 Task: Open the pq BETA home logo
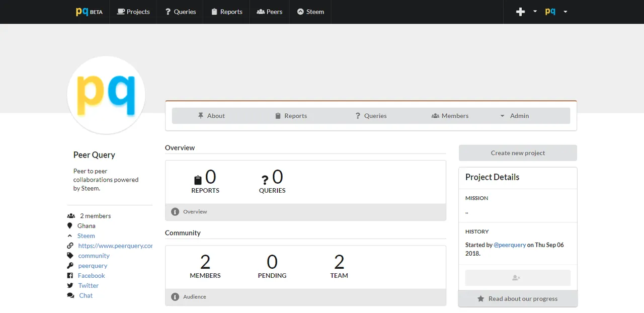click(x=89, y=12)
